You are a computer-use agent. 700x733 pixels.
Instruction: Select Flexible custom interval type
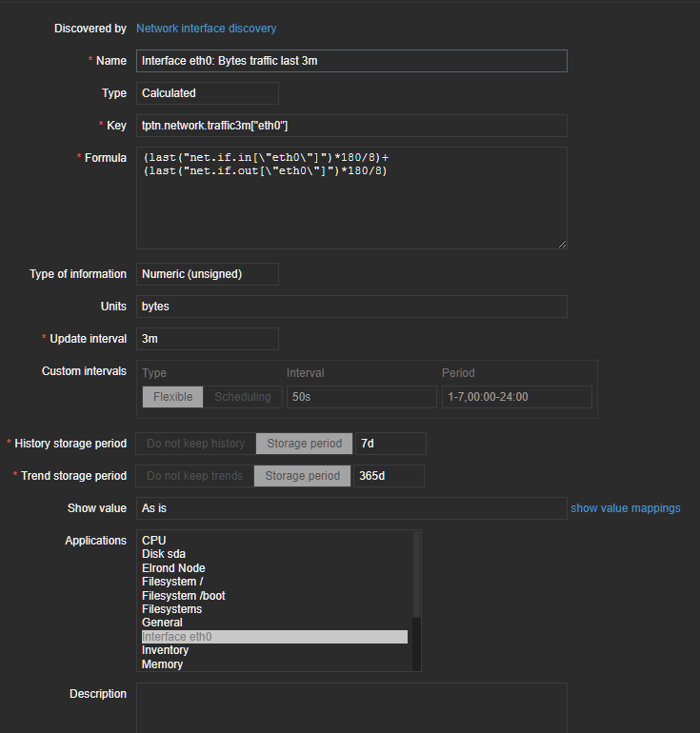pyautogui.click(x=172, y=397)
